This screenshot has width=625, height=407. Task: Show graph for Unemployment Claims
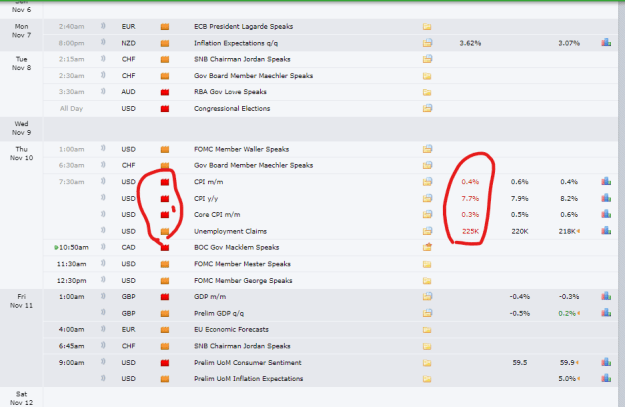(x=606, y=230)
